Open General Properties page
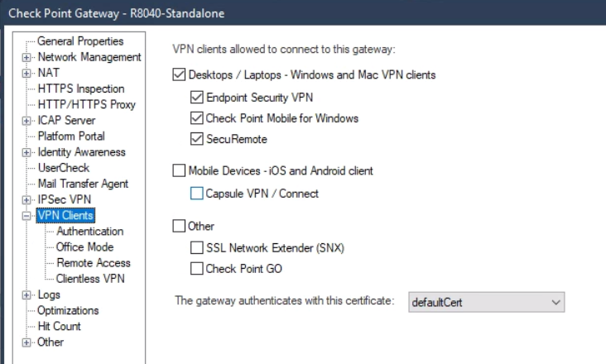The height and width of the screenshot is (364, 606). pyautogui.click(x=80, y=41)
